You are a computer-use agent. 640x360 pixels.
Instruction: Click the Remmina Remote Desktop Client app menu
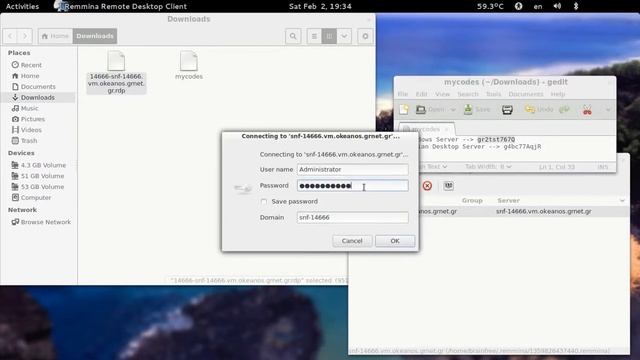121,6
